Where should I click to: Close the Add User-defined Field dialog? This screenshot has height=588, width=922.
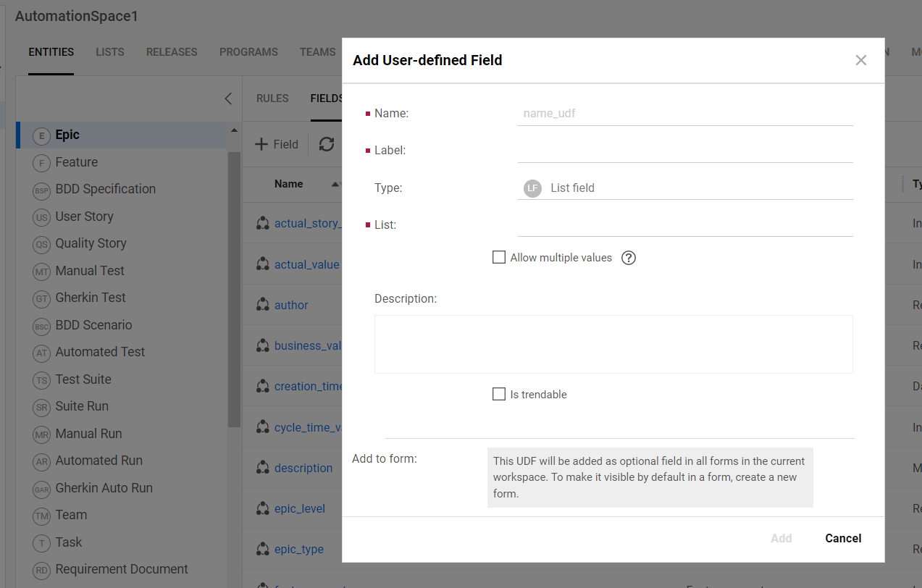860,60
